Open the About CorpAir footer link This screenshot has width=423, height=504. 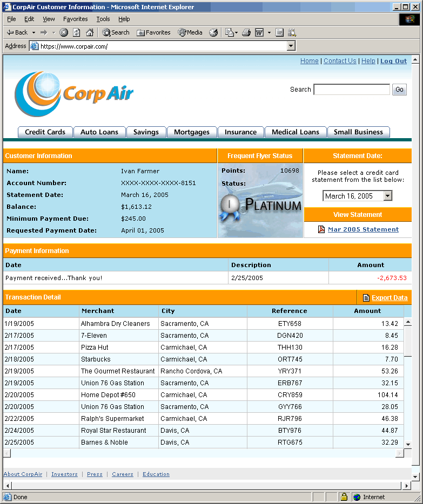coord(23,474)
